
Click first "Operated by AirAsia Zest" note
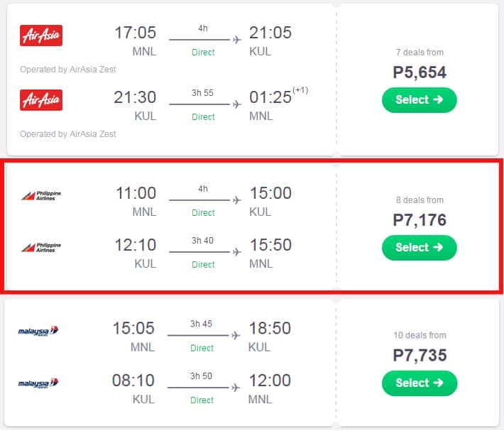(x=68, y=70)
